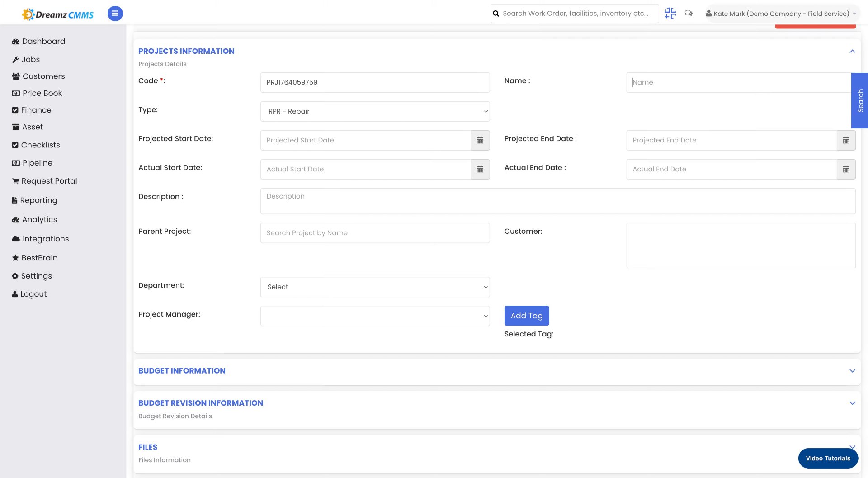Image resolution: width=868 pixels, height=478 pixels.
Task: Click the Projected Start Date input
Action: [x=365, y=140]
